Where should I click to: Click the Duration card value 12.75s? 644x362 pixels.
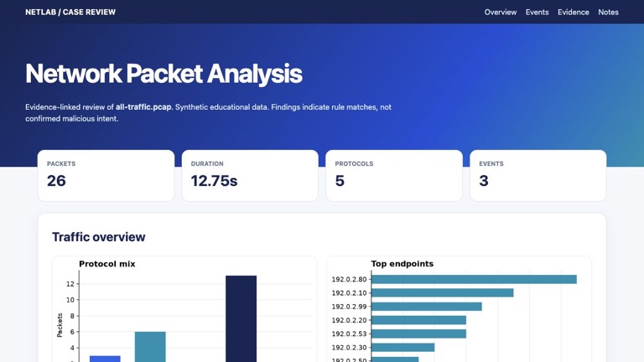tap(214, 181)
